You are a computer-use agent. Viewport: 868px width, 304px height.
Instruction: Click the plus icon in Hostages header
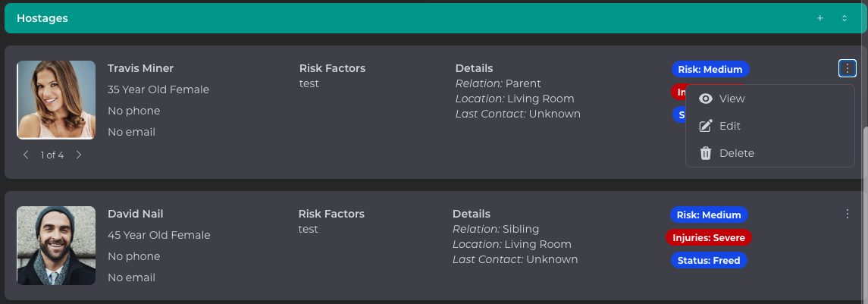click(x=820, y=18)
